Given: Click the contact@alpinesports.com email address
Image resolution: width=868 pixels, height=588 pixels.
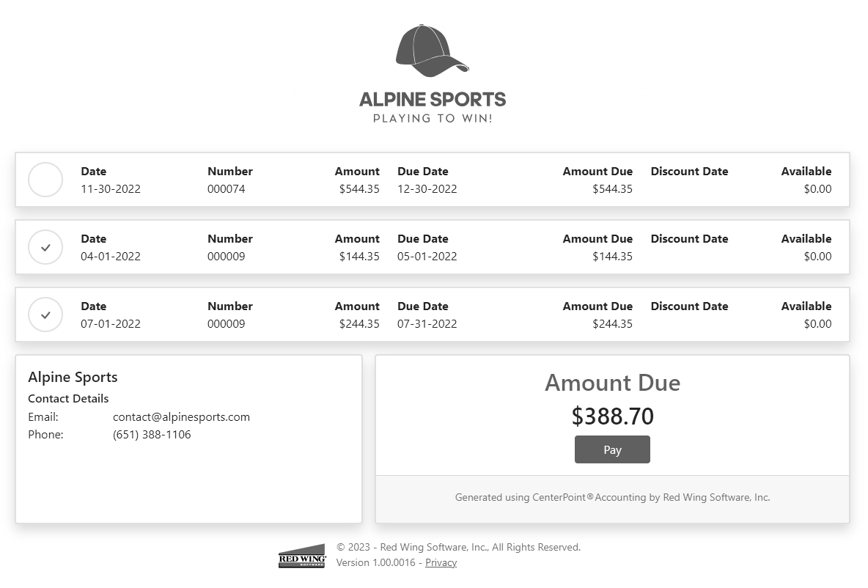Looking at the screenshot, I should (x=181, y=416).
